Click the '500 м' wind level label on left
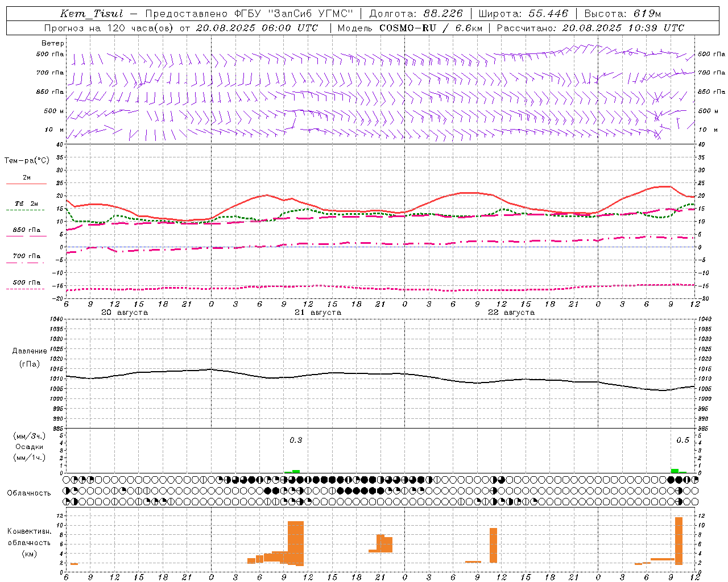Viewport: 728px width, 582px height. [x=54, y=111]
